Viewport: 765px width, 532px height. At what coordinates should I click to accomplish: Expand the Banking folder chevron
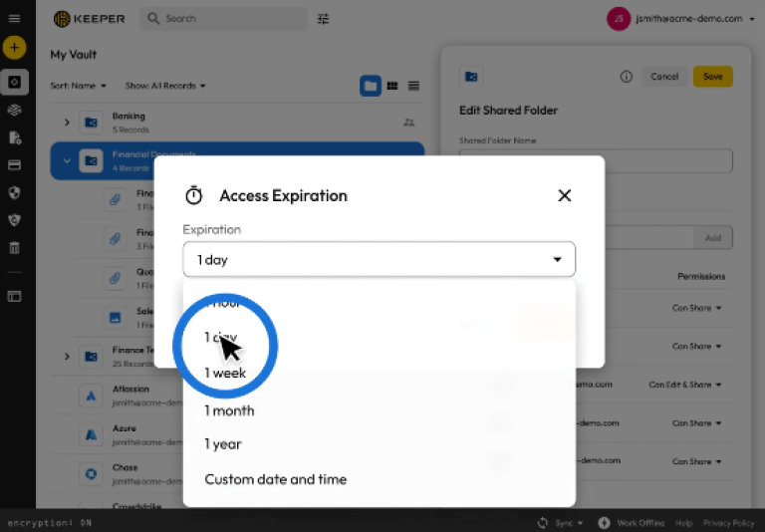coord(67,123)
